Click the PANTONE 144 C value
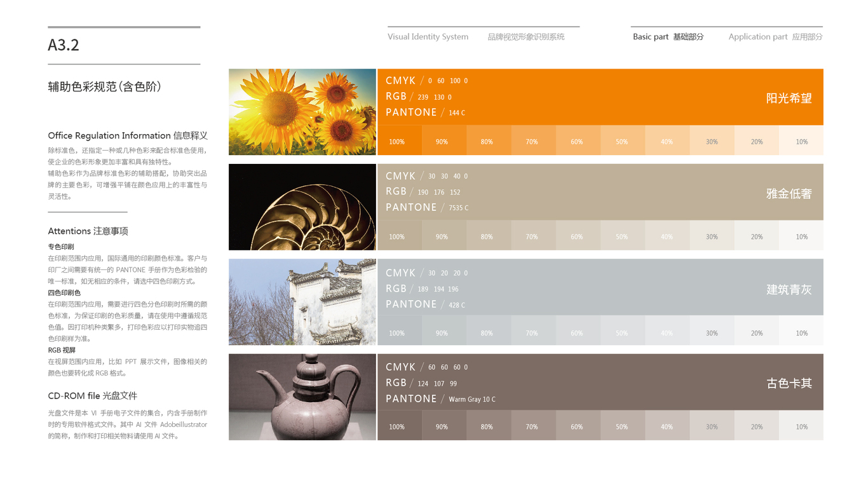 (x=425, y=112)
